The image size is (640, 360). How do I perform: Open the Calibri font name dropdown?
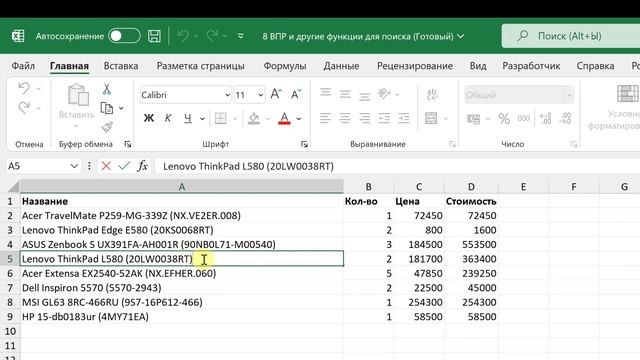coord(227,95)
